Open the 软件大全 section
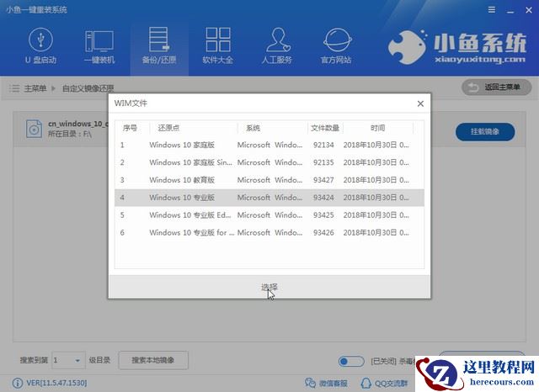 tap(217, 46)
